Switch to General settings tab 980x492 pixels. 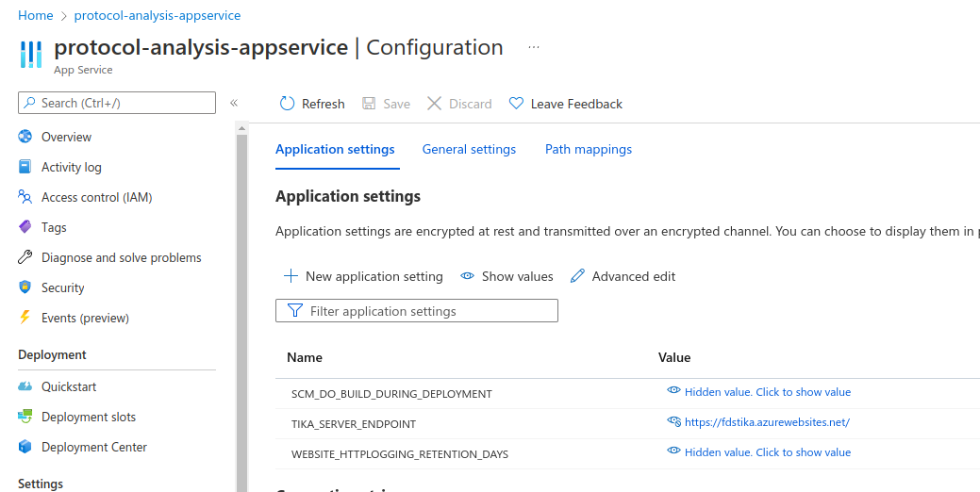coord(469,149)
